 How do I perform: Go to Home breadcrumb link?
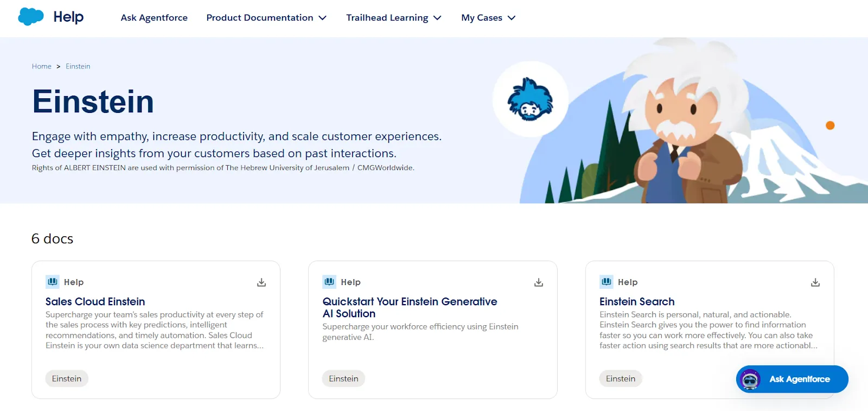pyautogui.click(x=41, y=66)
